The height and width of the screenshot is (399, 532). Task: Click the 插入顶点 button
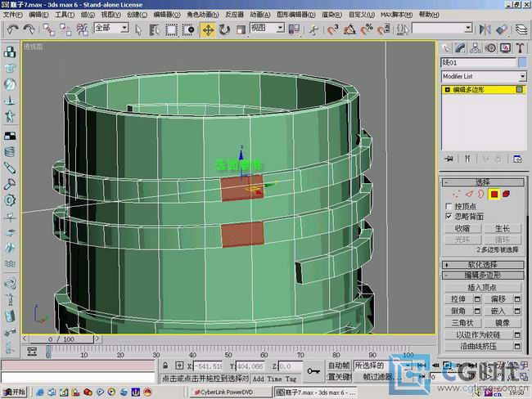coord(482,288)
